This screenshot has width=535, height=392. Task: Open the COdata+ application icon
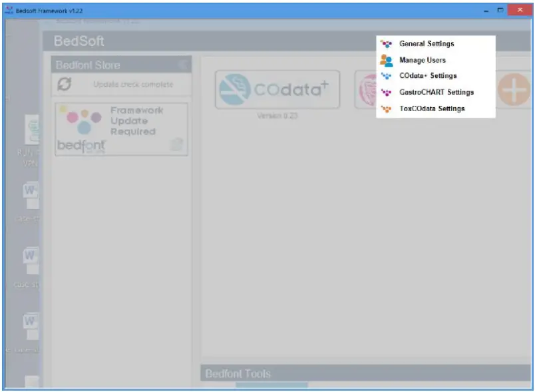pyautogui.click(x=278, y=90)
